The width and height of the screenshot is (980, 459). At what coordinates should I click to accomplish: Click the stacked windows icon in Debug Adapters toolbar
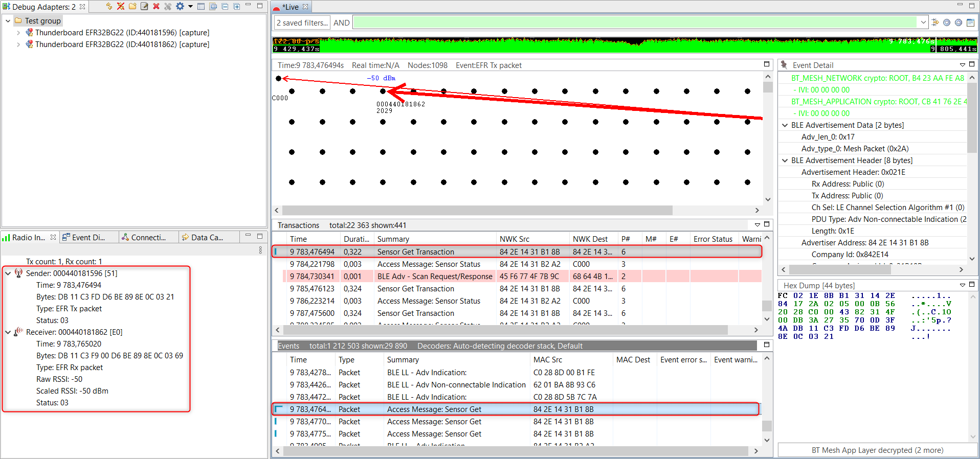click(213, 6)
